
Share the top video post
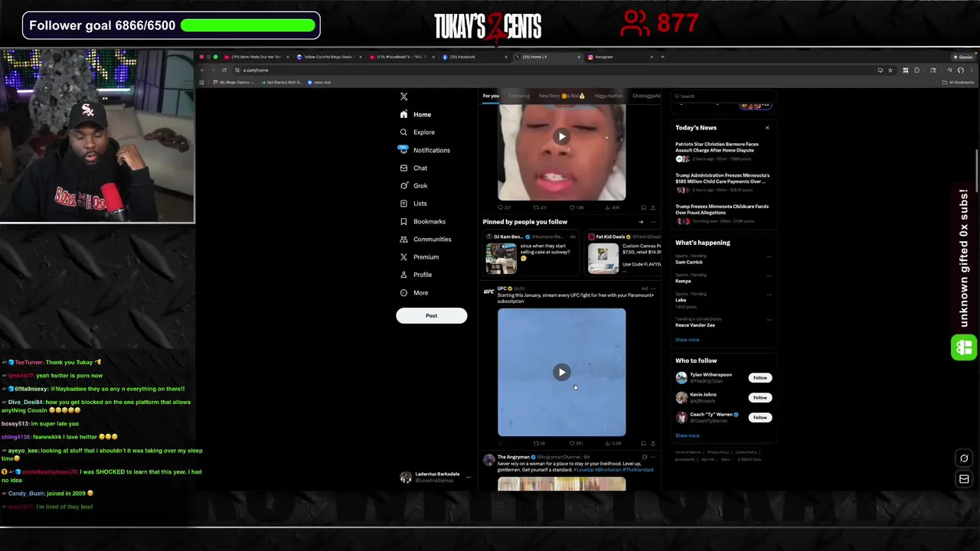pos(653,207)
